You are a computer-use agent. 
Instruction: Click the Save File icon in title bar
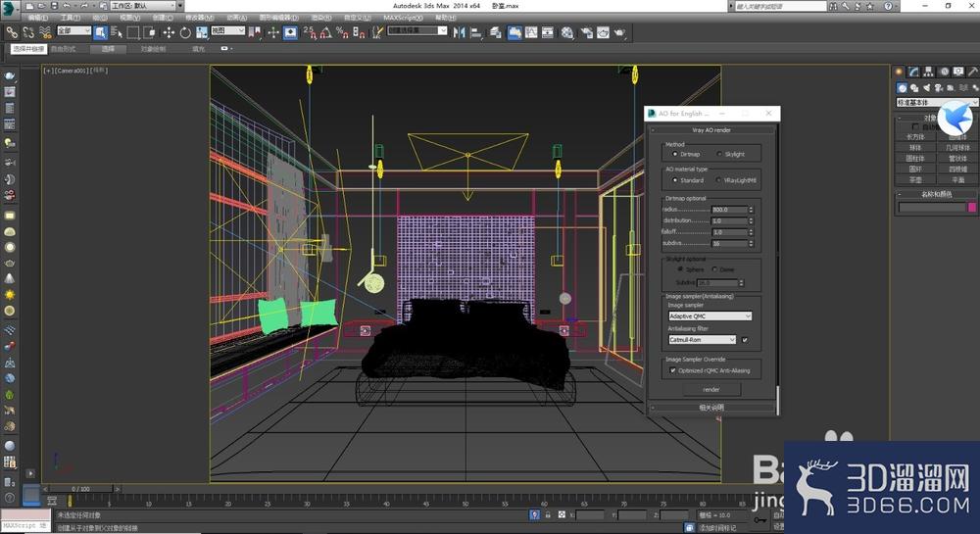tap(54, 6)
